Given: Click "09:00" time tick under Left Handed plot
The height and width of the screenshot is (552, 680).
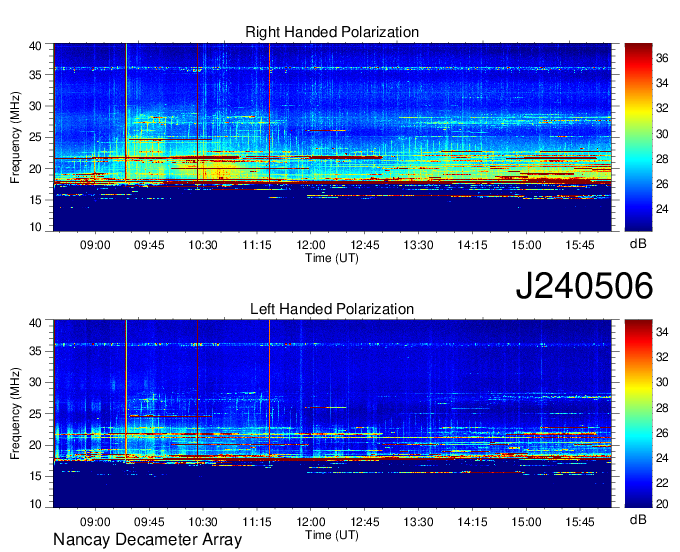Looking at the screenshot, I should pyautogui.click(x=95, y=521).
